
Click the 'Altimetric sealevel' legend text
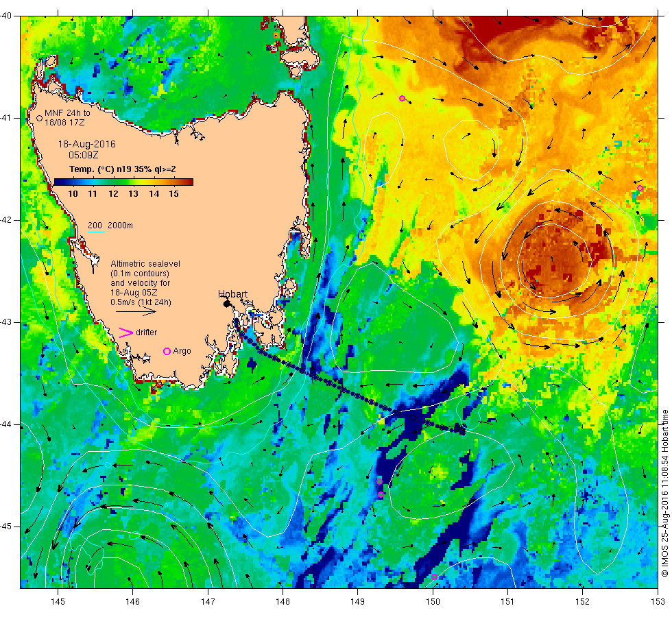tap(145, 264)
